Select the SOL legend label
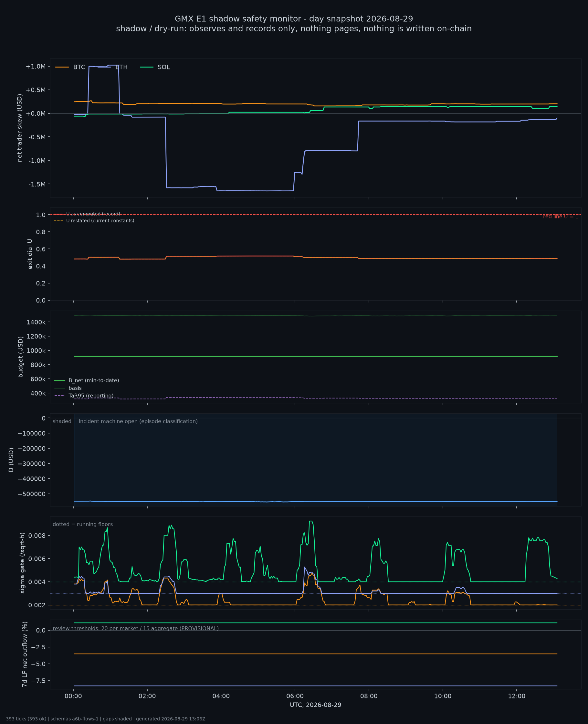The height and width of the screenshot is (724, 588). (163, 67)
